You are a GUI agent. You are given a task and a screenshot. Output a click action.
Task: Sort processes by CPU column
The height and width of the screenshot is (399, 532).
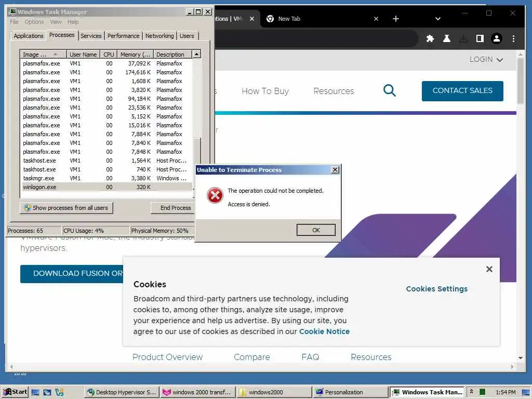point(109,54)
